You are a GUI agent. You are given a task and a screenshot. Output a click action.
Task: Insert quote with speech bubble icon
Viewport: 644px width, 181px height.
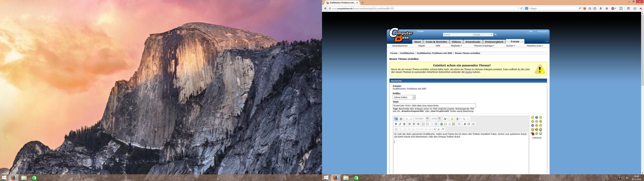[459, 124]
